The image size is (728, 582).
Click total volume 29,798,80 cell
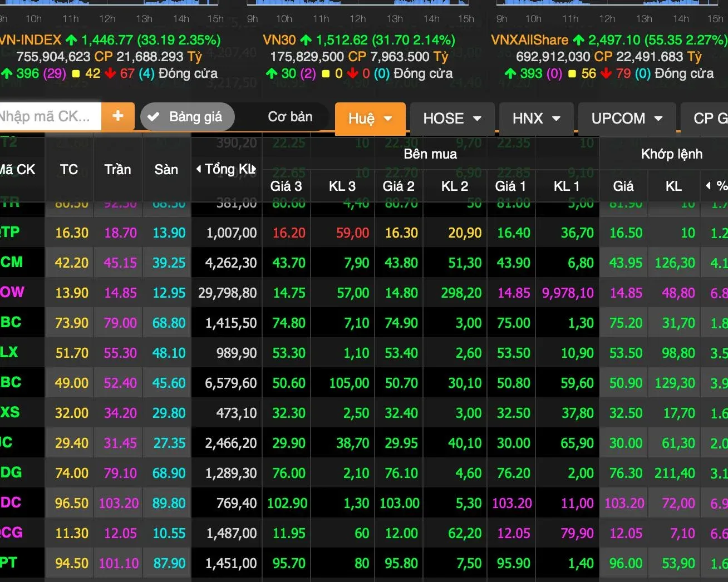[227, 293]
